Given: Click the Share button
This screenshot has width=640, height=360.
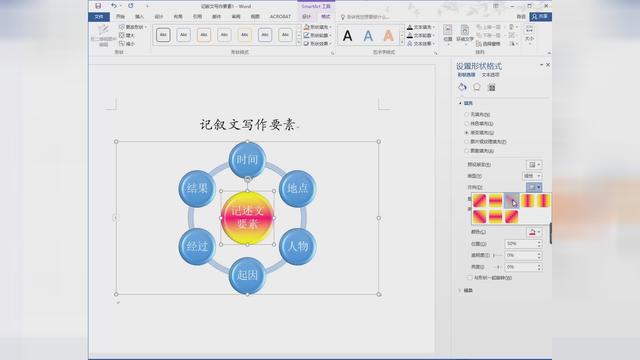Looking at the screenshot, I should tap(540, 16).
